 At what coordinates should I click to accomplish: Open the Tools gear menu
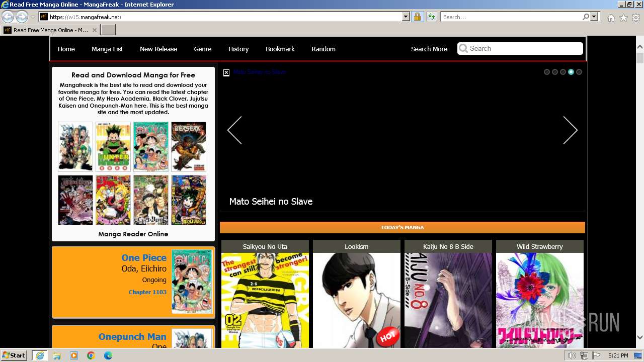coord(636,18)
